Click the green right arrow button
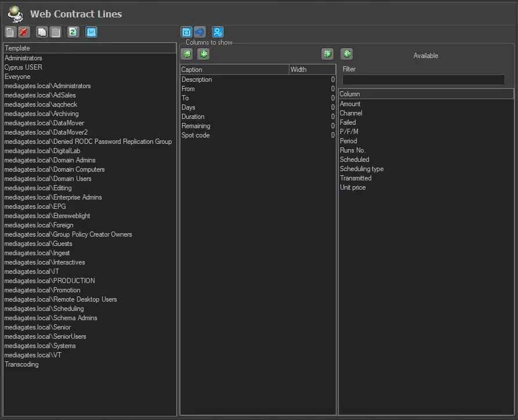518x420 pixels. 328,54
